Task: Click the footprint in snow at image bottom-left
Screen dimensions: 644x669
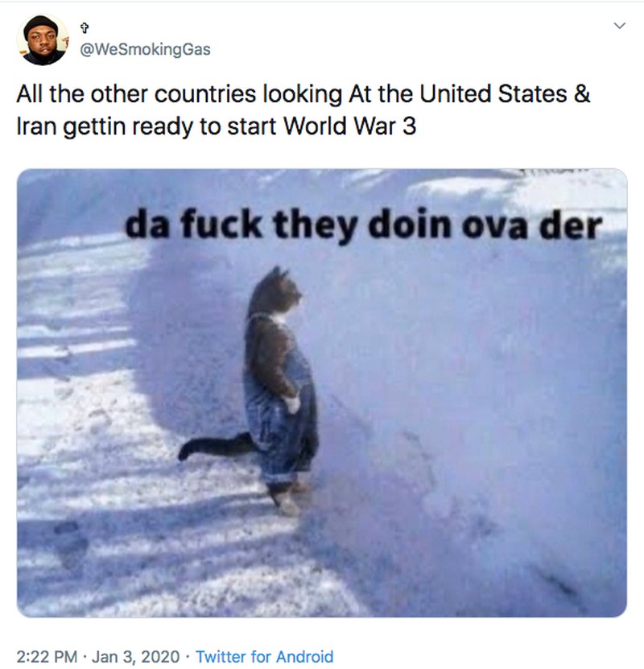Action: (x=70, y=544)
